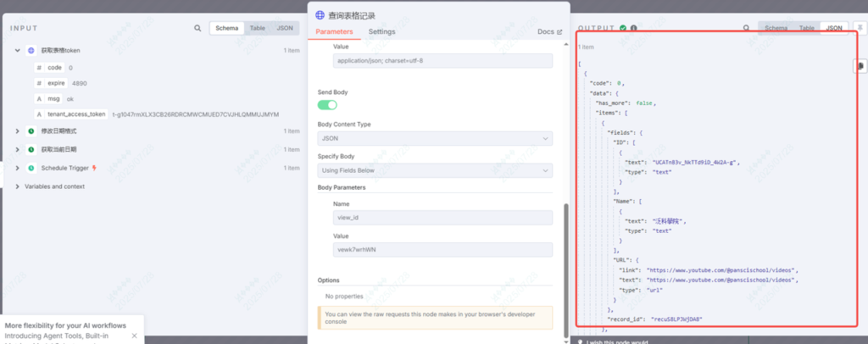This screenshot has width=868, height=344.
Task: Dismiss the AI workflows notification
Action: [134, 336]
